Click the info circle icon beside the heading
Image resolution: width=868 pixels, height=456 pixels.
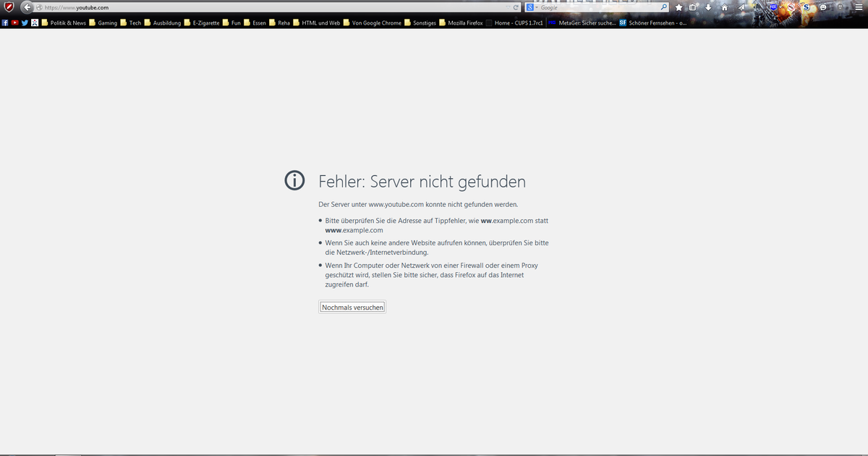click(x=294, y=180)
